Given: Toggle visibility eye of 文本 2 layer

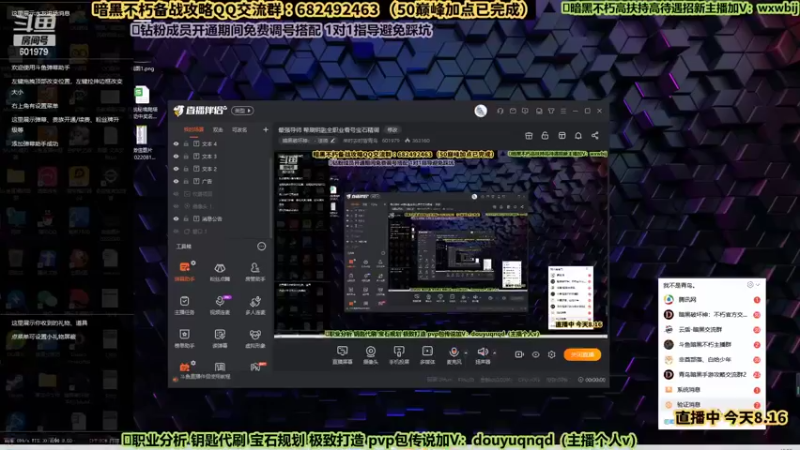Looking at the screenshot, I should click(176, 169).
